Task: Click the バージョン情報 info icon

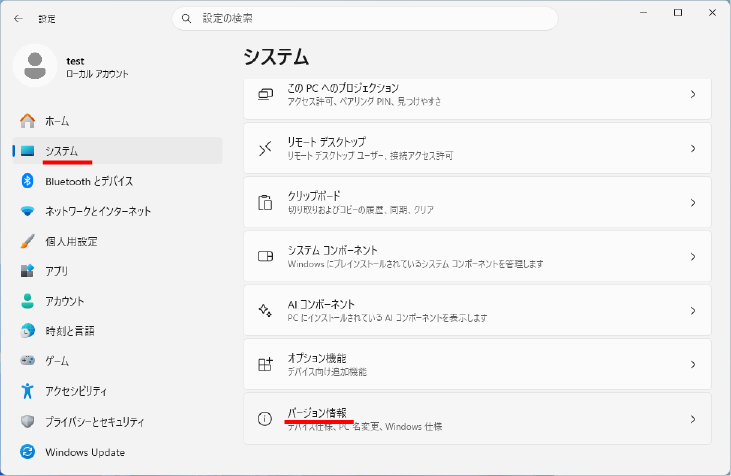Action: click(265, 419)
